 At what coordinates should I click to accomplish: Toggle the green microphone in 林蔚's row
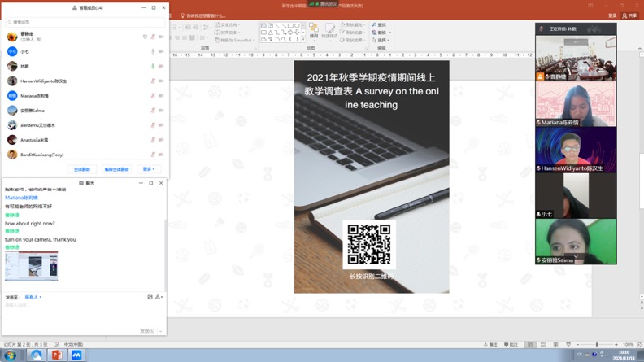[153, 66]
